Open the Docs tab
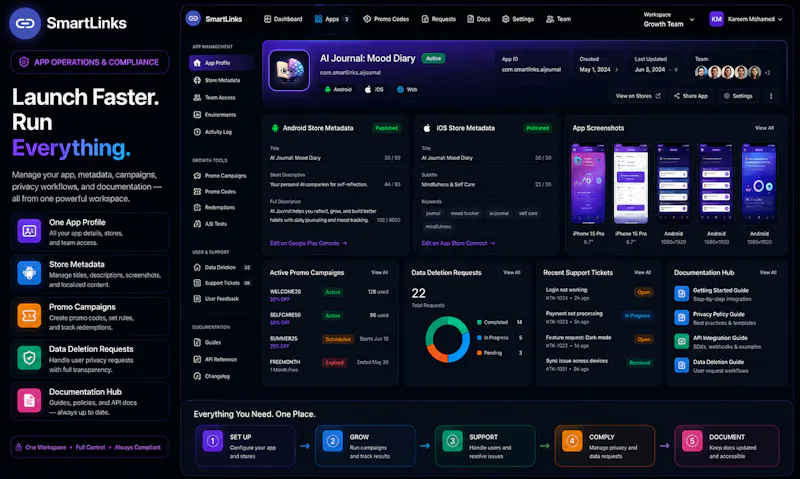This screenshot has height=479, width=800. 479,19
